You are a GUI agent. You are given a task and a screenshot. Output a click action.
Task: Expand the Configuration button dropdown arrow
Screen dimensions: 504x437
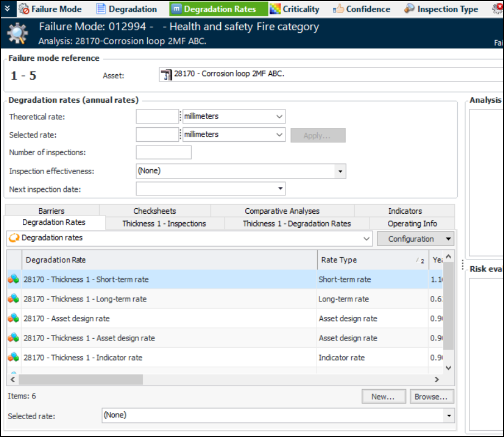(448, 239)
